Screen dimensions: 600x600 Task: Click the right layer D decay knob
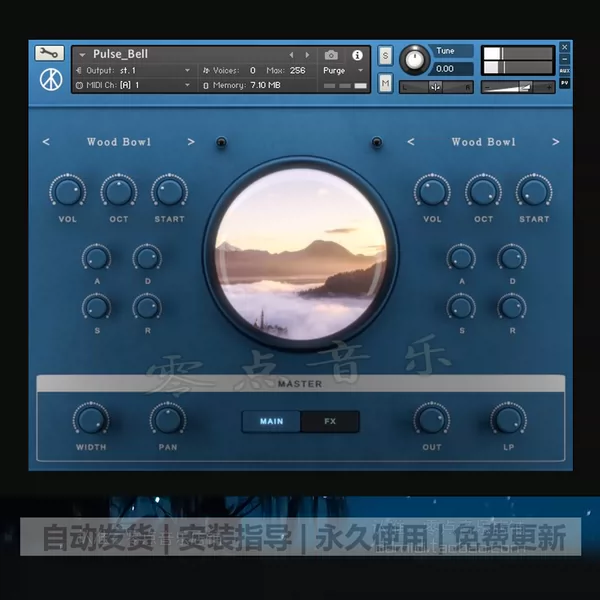[x=512, y=258]
